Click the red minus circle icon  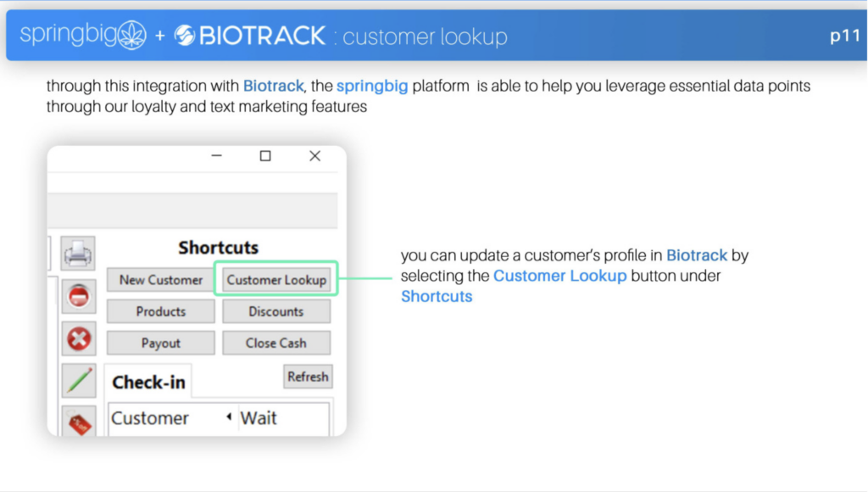point(78,296)
